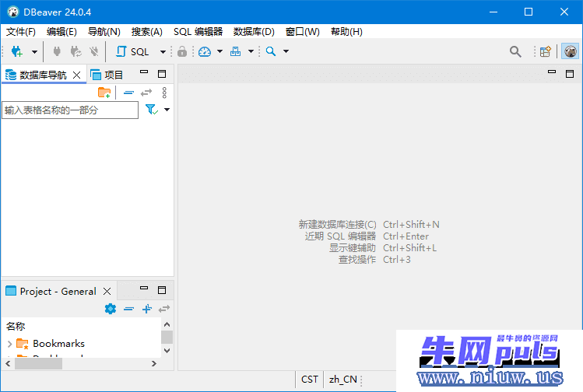This screenshot has height=392, width=583.
Task: Click the Disconnect crossed-plug icon
Action: (94, 51)
